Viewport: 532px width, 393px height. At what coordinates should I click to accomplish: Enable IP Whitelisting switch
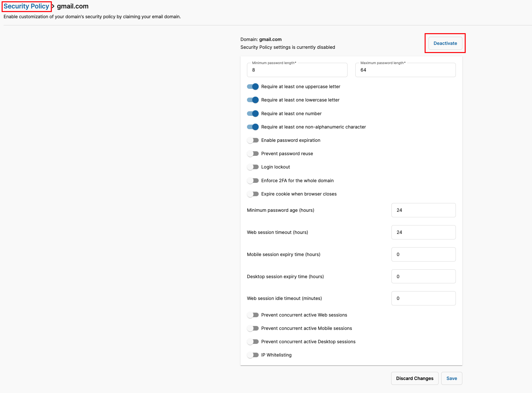point(253,355)
